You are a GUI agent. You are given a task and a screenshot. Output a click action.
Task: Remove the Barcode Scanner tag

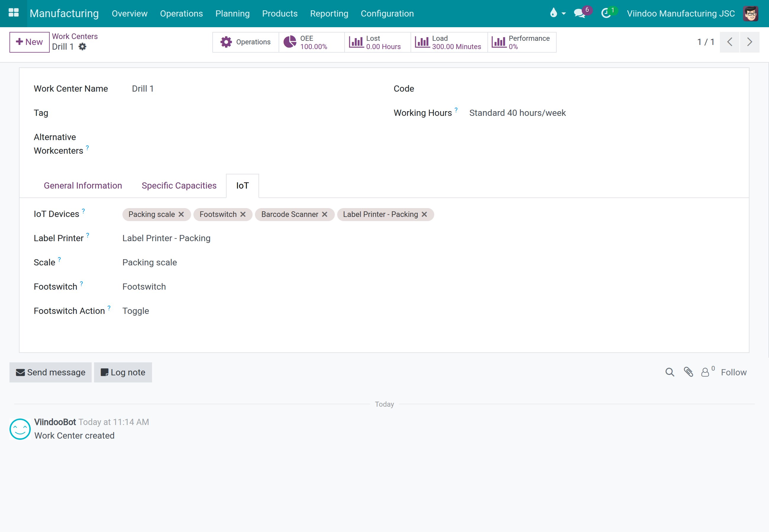[324, 214]
